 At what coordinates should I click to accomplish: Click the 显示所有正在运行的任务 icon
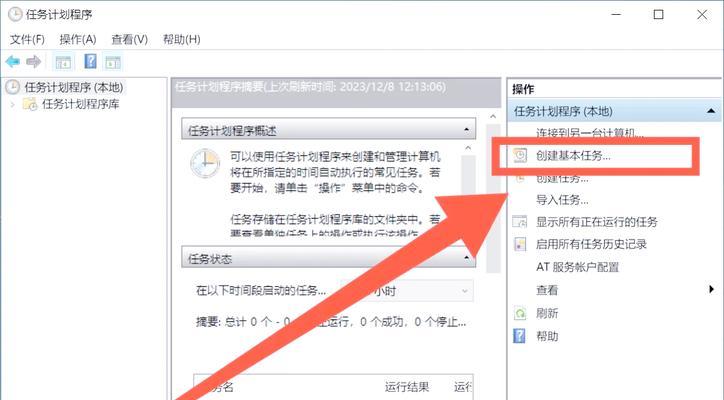click(x=519, y=222)
